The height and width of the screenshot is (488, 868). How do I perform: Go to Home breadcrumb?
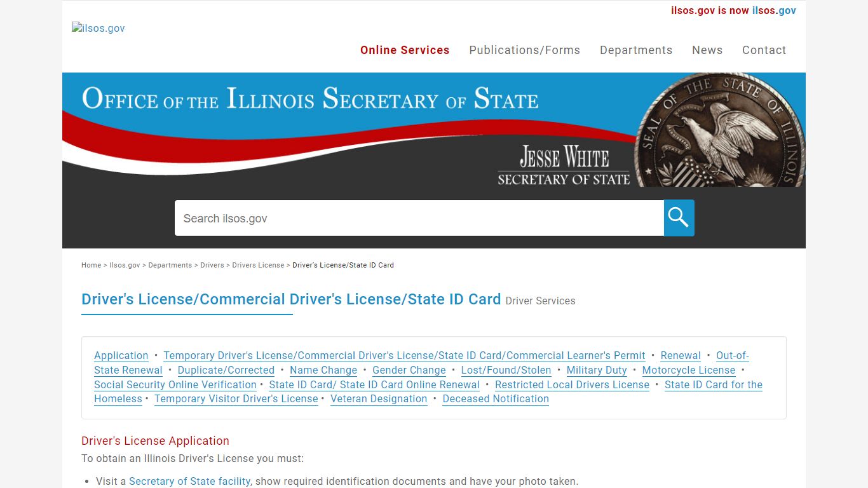pos(92,265)
